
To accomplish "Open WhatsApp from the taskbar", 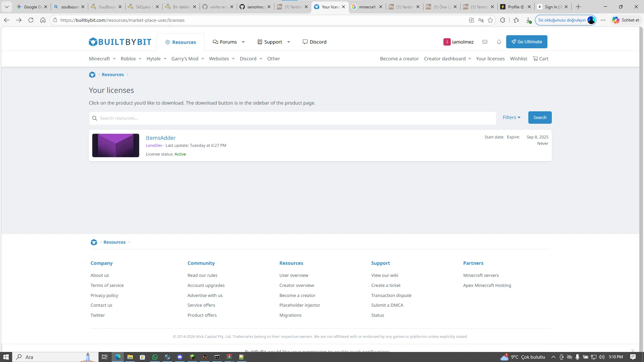I will tap(155, 357).
